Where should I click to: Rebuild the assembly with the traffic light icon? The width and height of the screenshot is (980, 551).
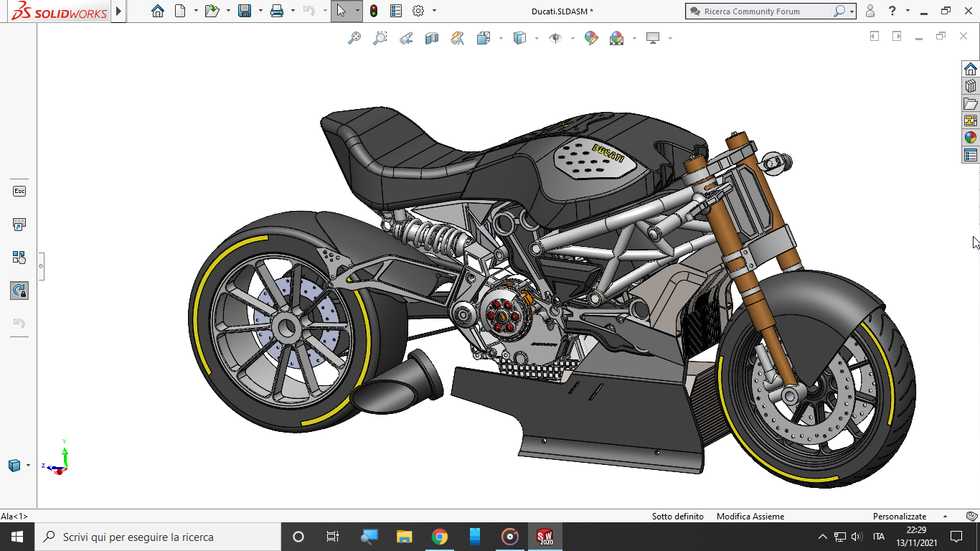pyautogui.click(x=372, y=11)
